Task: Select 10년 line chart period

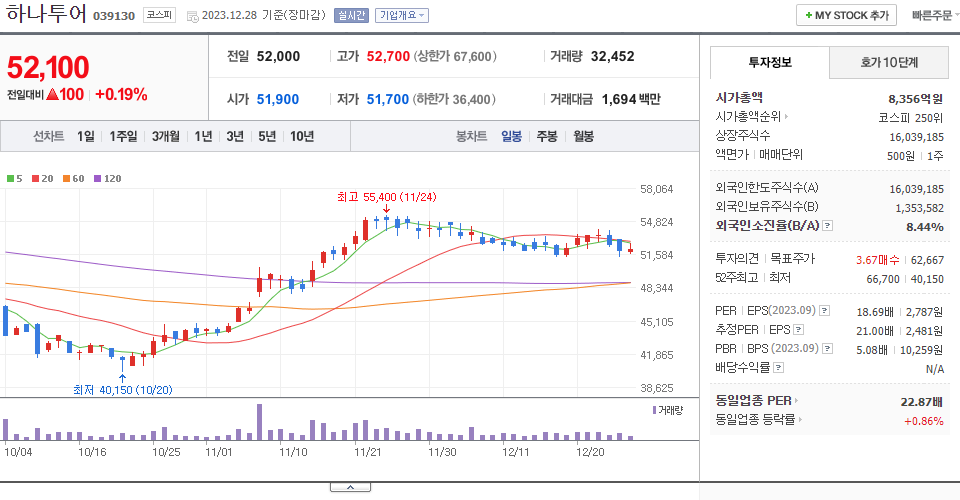Action: click(302, 136)
